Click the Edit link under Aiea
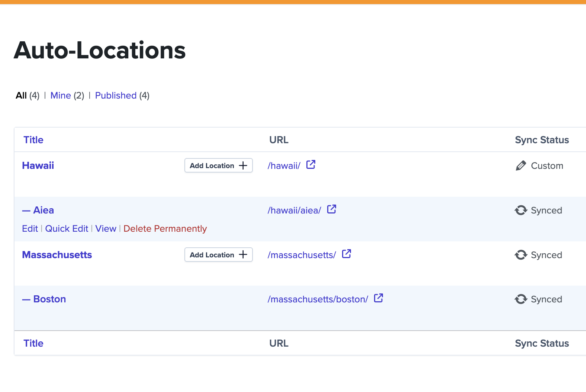The image size is (586, 392). pos(30,229)
